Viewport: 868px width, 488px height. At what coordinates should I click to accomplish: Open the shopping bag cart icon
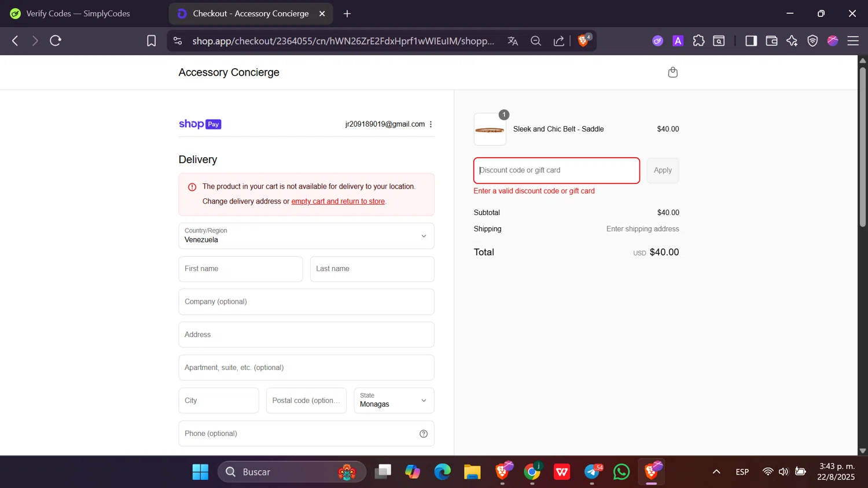point(672,72)
